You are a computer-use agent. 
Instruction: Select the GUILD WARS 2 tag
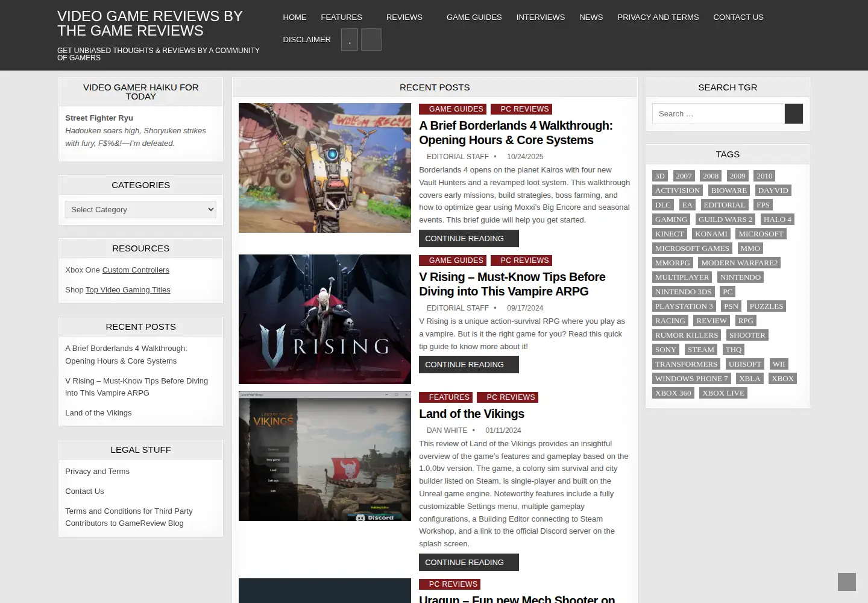point(726,219)
